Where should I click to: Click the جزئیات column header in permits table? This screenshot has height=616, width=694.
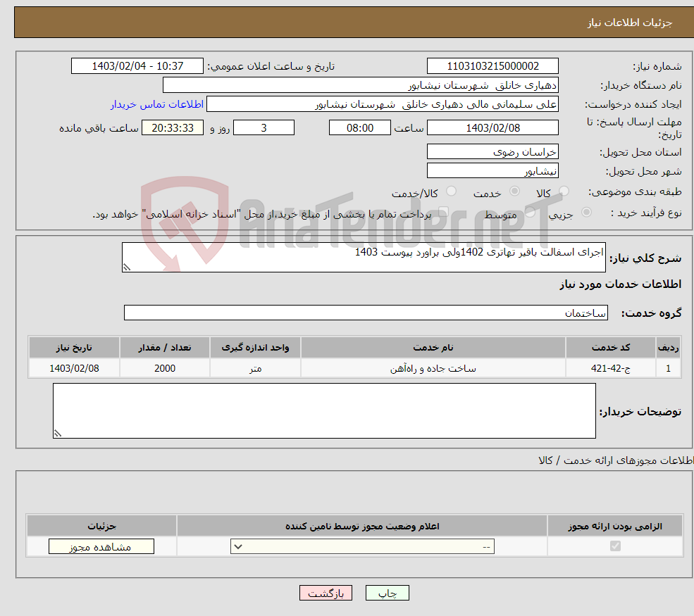click(x=101, y=526)
